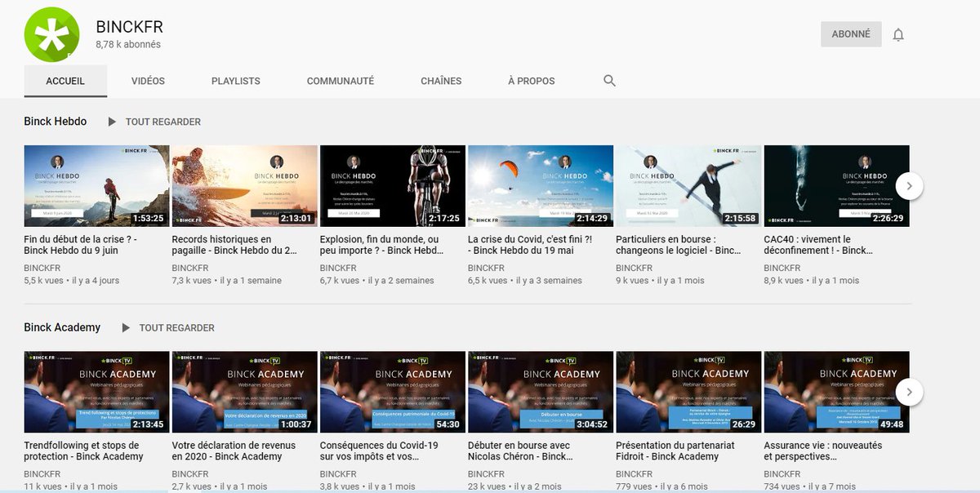Click '9 k vues • il y a 1 mois'
The image size is (980, 493).
point(660,281)
